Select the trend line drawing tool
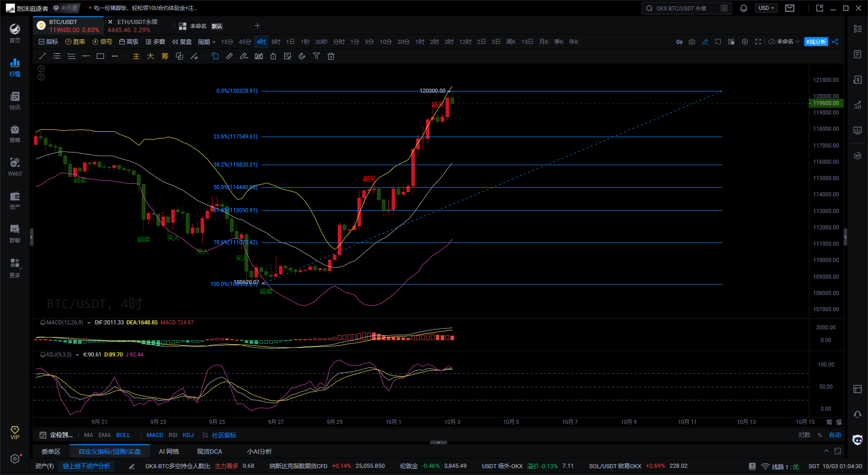This screenshot has height=475, width=868. pos(42,56)
